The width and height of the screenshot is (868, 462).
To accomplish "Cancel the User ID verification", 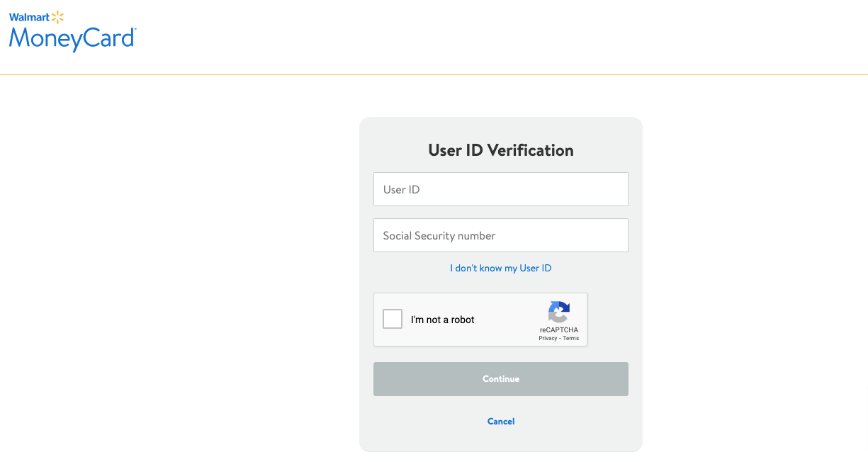I will click(500, 422).
